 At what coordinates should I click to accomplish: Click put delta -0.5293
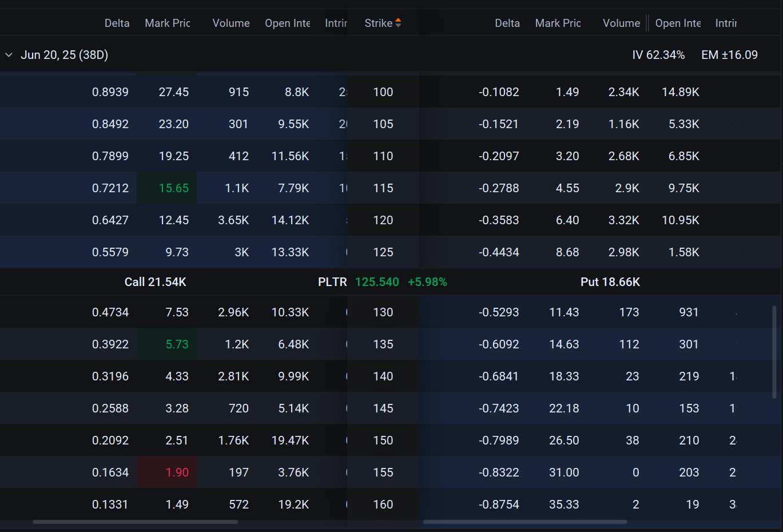pyautogui.click(x=499, y=312)
